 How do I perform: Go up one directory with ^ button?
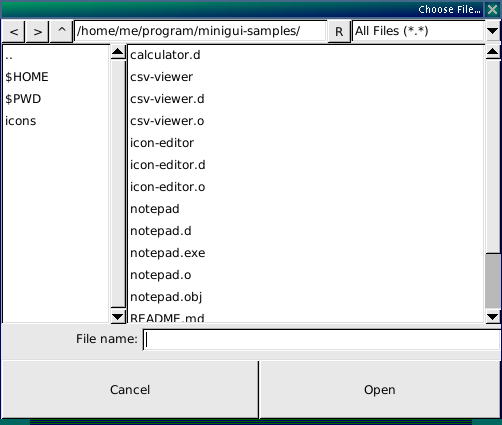tap(61, 32)
